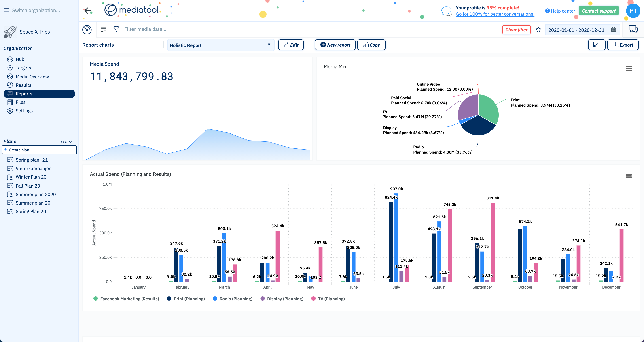
Task: Open Switch organization menu
Action: pos(36,10)
